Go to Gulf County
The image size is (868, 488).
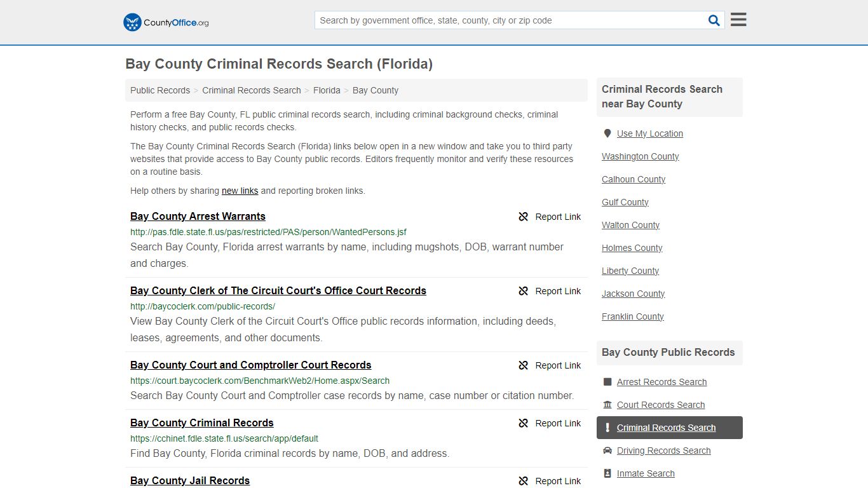625,202
